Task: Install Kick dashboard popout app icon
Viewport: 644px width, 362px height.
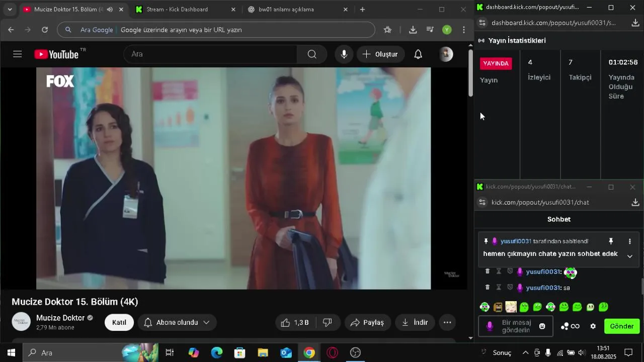Action: pos(635,23)
